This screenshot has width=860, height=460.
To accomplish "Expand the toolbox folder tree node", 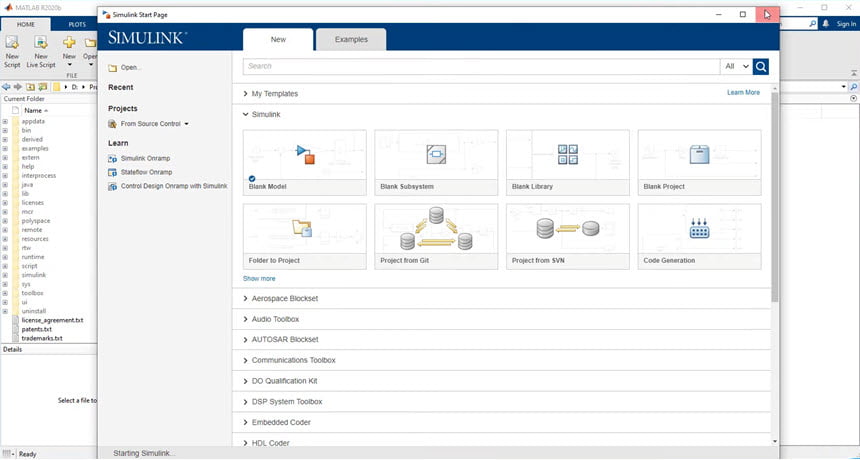I will 5,293.
